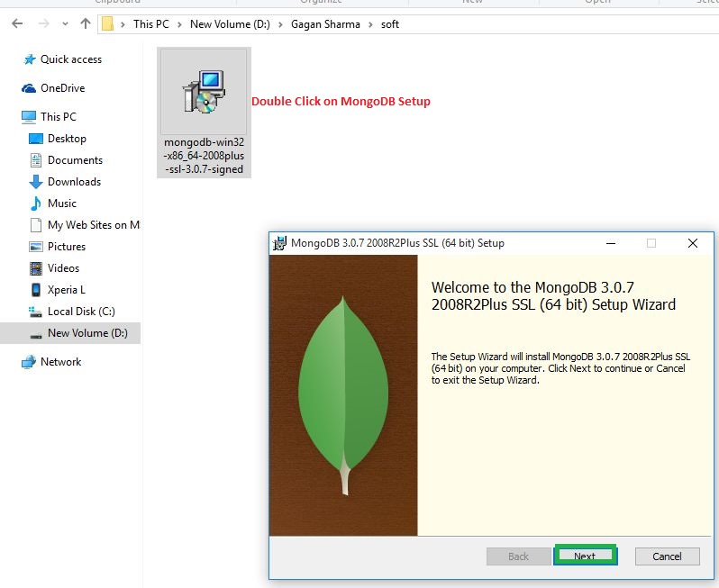Go back using the Back arrow
This screenshot has width=719, height=588.
tap(17, 23)
